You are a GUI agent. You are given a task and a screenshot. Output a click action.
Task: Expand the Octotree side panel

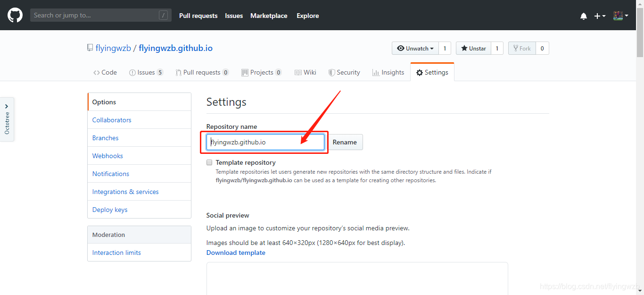pos(7,119)
